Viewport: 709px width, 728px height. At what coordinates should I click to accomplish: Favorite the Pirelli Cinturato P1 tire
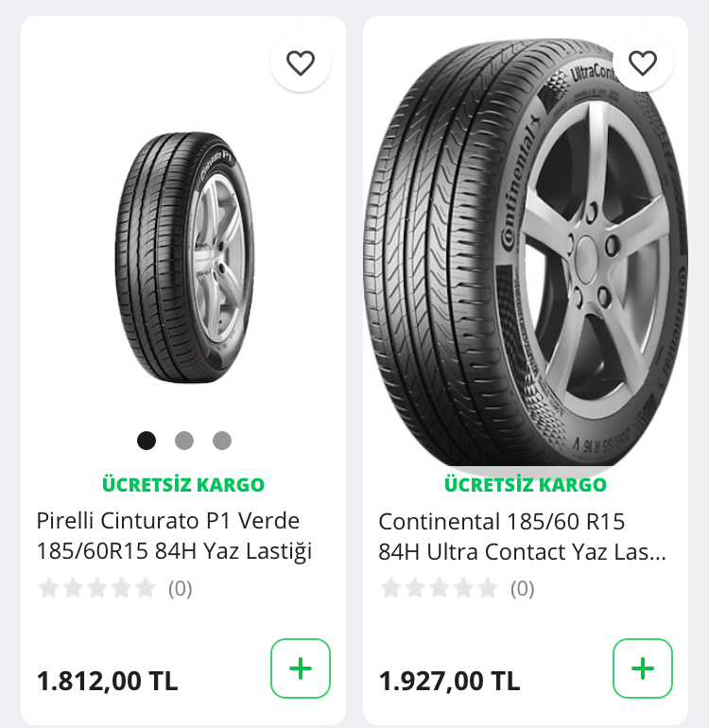(x=300, y=63)
